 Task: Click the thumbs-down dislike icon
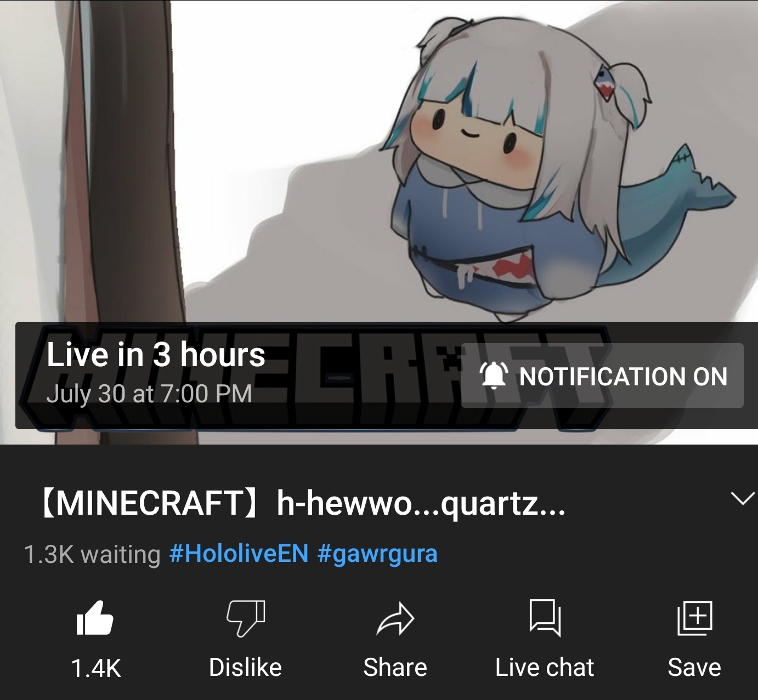245,618
